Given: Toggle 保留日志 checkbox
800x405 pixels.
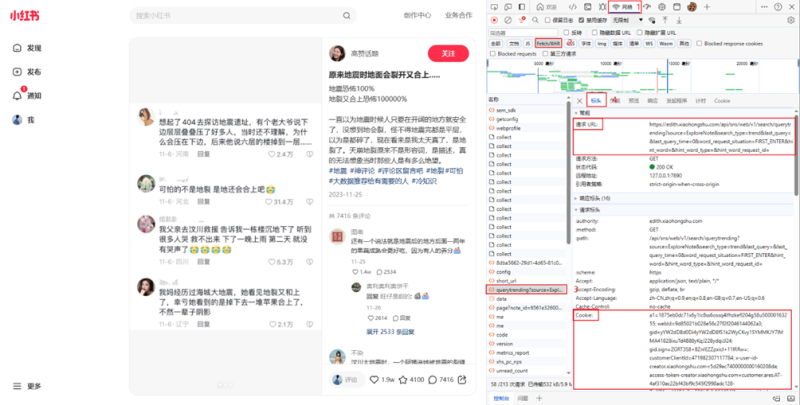Looking at the screenshot, I should (x=548, y=20).
